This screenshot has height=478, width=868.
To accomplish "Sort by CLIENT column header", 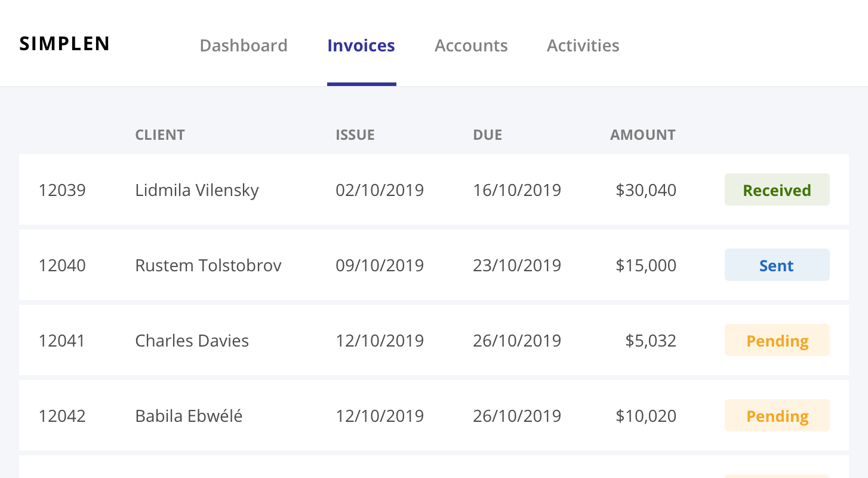I will click(160, 135).
